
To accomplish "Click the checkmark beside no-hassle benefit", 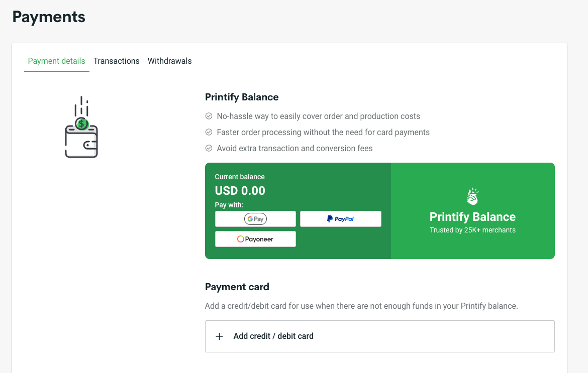I will [x=209, y=116].
